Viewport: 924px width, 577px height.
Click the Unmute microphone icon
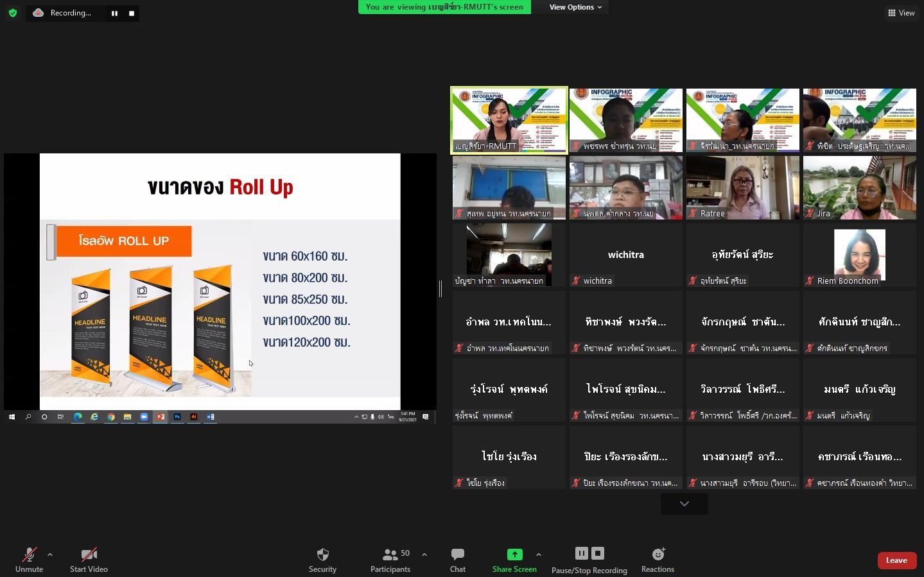click(x=29, y=555)
